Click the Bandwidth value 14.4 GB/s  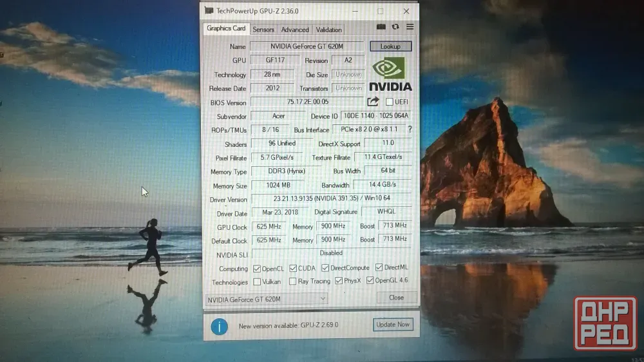(383, 184)
